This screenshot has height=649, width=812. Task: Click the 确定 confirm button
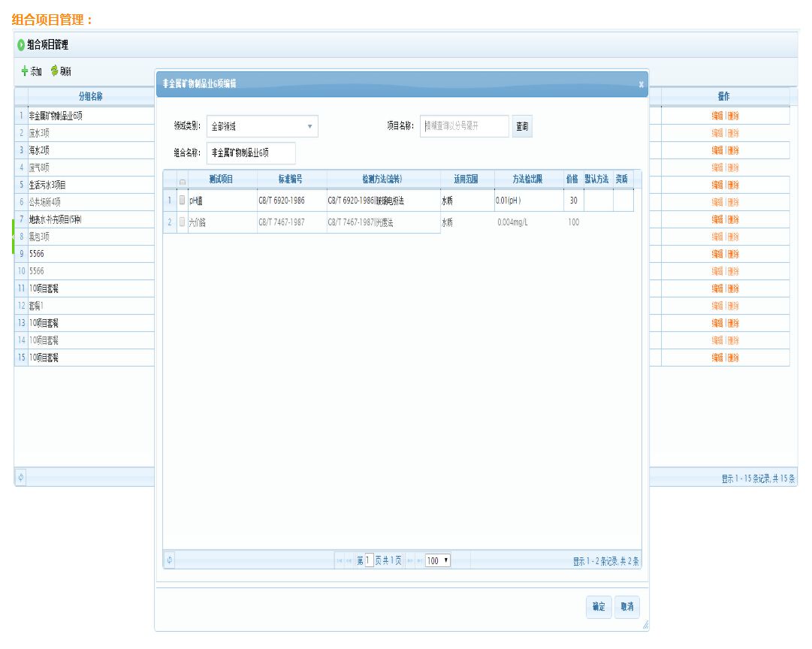(x=598, y=607)
